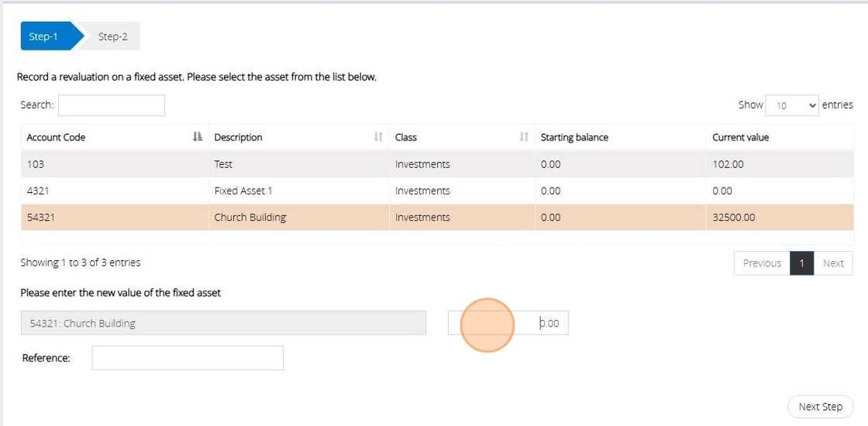Go to the Step-2 tab
Image resolution: width=868 pixels, height=426 pixels.
pos(112,36)
